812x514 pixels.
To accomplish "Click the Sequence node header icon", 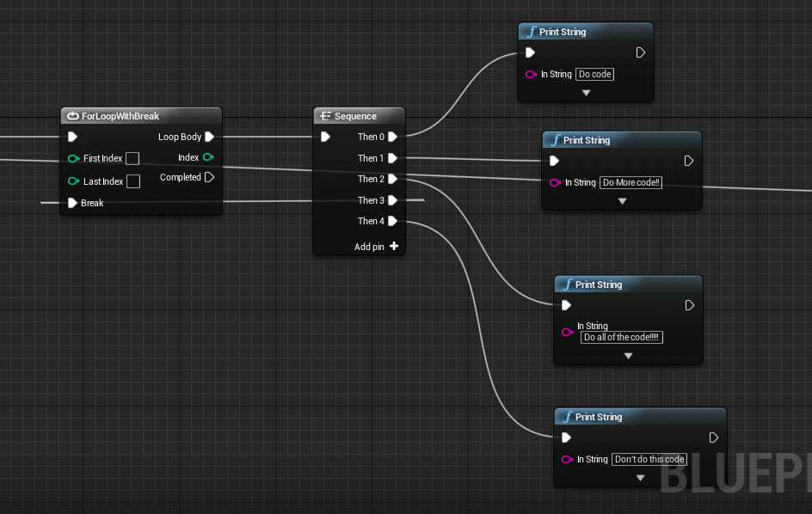I will point(325,116).
